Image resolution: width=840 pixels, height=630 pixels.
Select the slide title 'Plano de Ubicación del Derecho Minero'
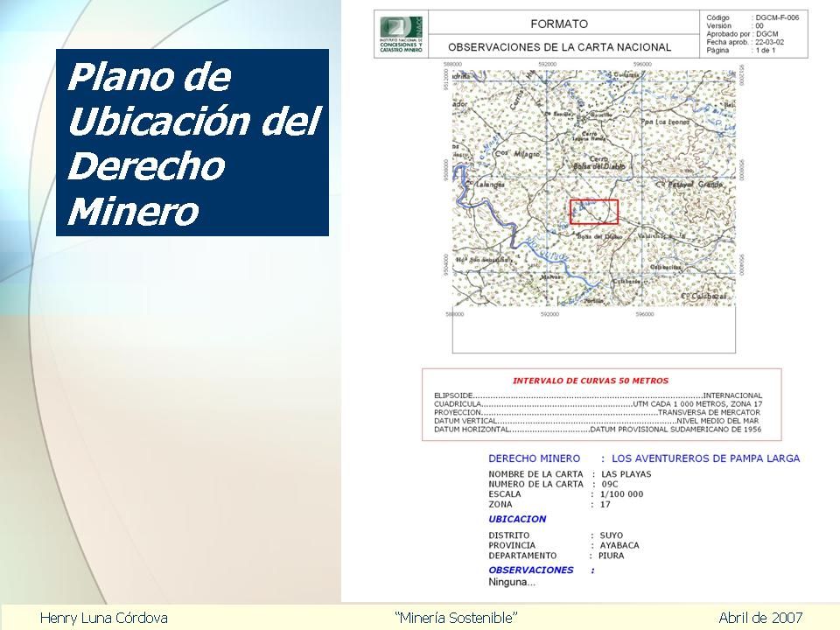(192, 143)
